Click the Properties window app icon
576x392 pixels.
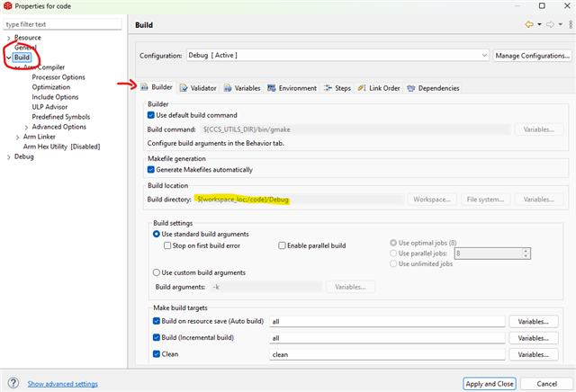tap(8, 6)
